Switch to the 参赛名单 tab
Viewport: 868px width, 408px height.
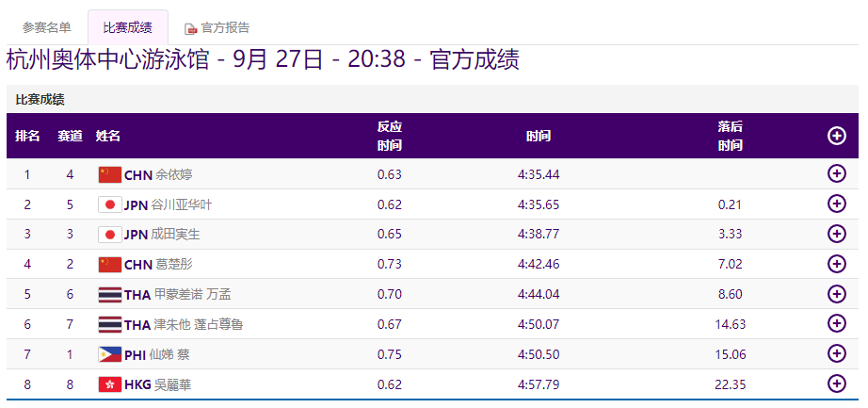(47, 27)
